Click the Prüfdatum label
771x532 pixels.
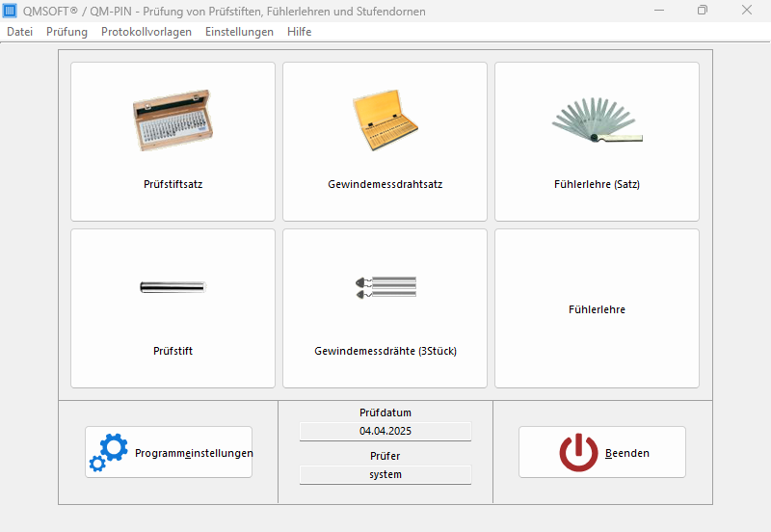[385, 412]
